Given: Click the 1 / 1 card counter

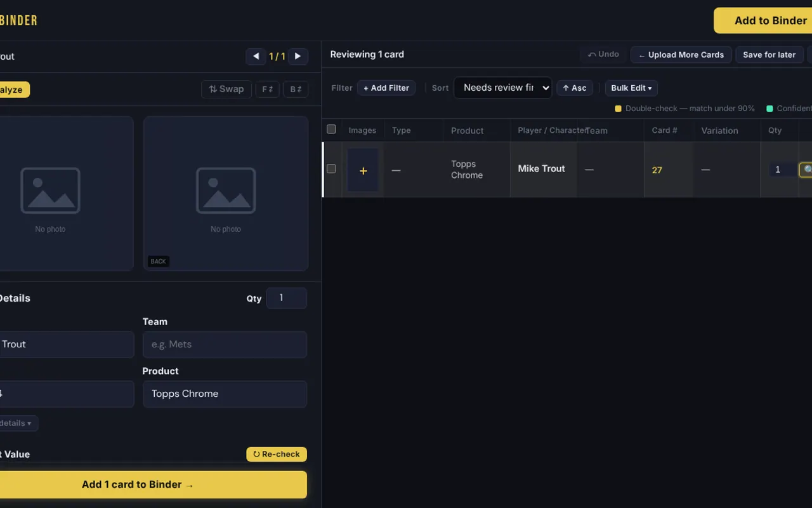Looking at the screenshot, I should point(277,57).
